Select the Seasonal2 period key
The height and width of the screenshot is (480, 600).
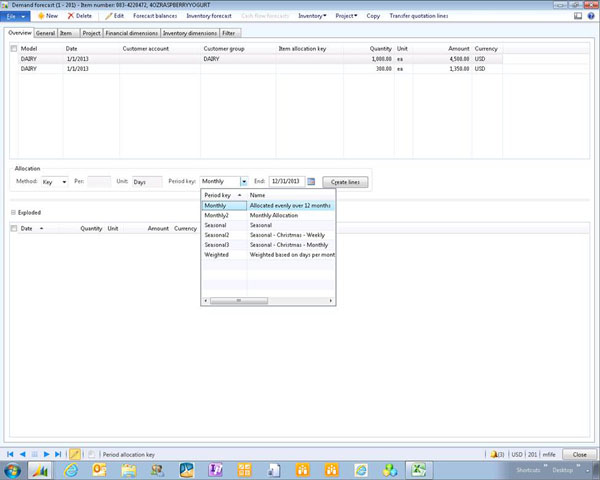click(268, 235)
